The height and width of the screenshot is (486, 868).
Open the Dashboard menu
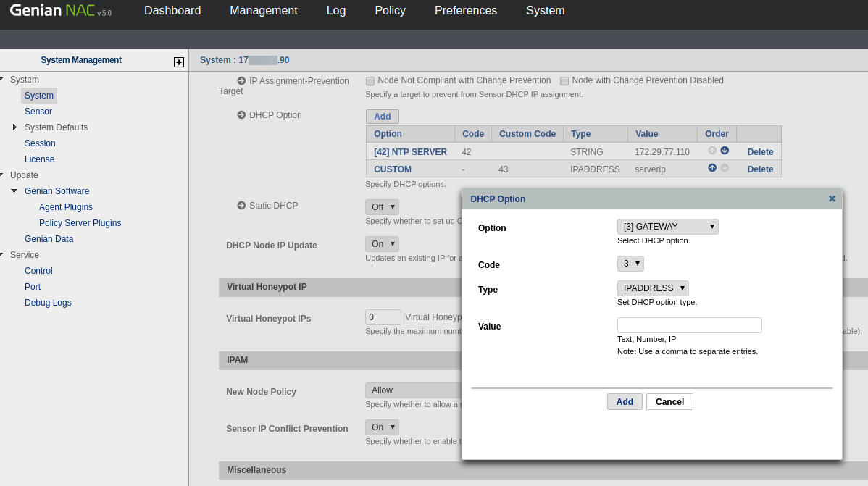click(x=172, y=11)
